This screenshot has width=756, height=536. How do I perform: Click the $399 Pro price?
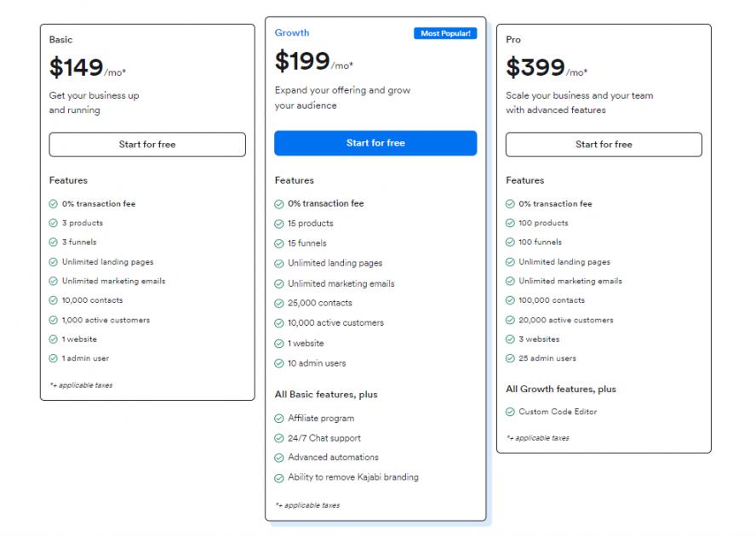(535, 67)
